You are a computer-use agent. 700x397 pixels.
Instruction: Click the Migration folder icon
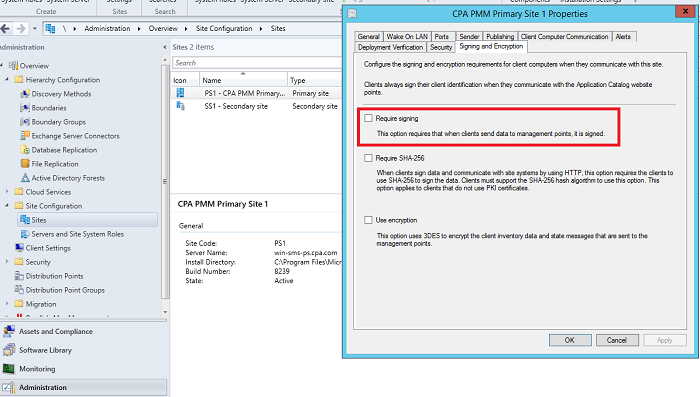point(19,304)
